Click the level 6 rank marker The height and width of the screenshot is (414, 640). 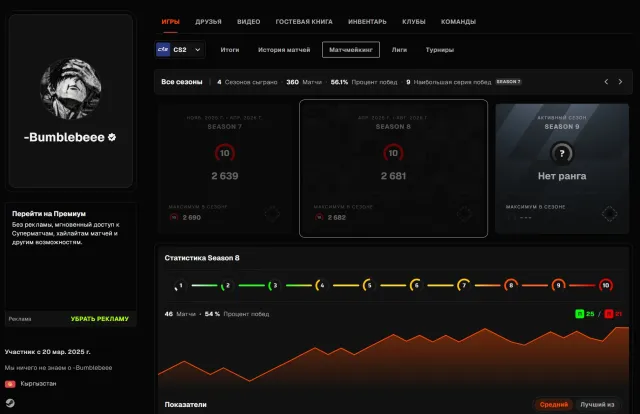click(x=416, y=285)
